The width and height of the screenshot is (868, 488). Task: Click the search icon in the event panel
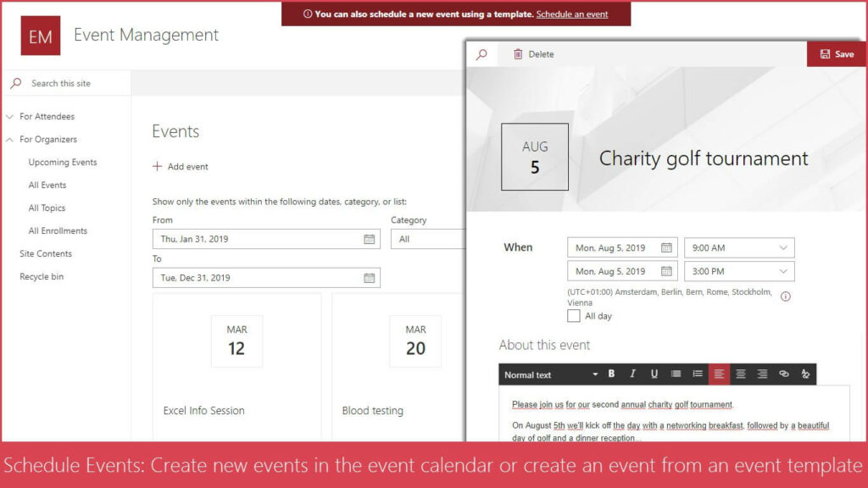482,54
